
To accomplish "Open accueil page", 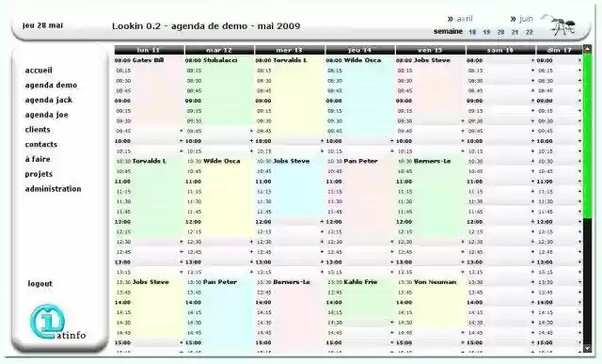I will pos(39,71).
